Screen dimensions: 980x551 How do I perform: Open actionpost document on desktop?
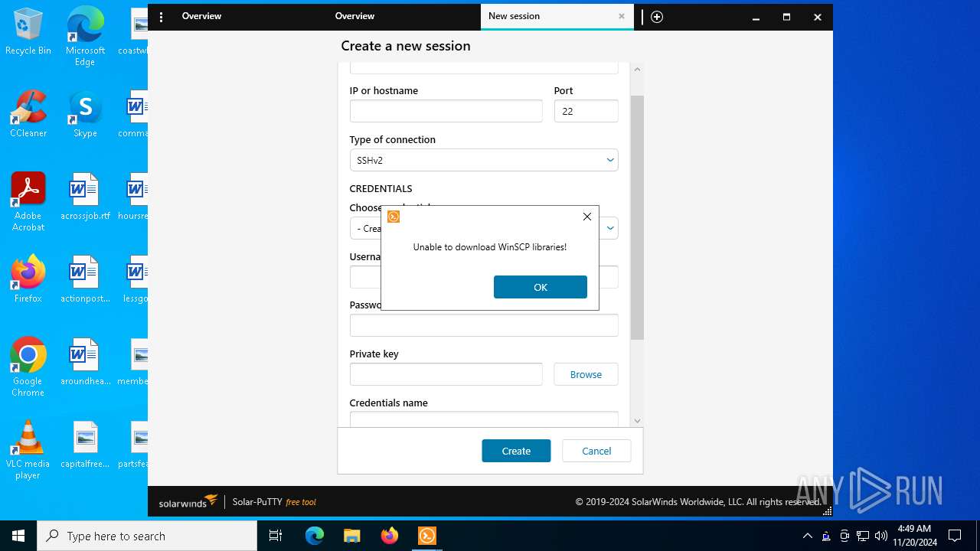85,279
